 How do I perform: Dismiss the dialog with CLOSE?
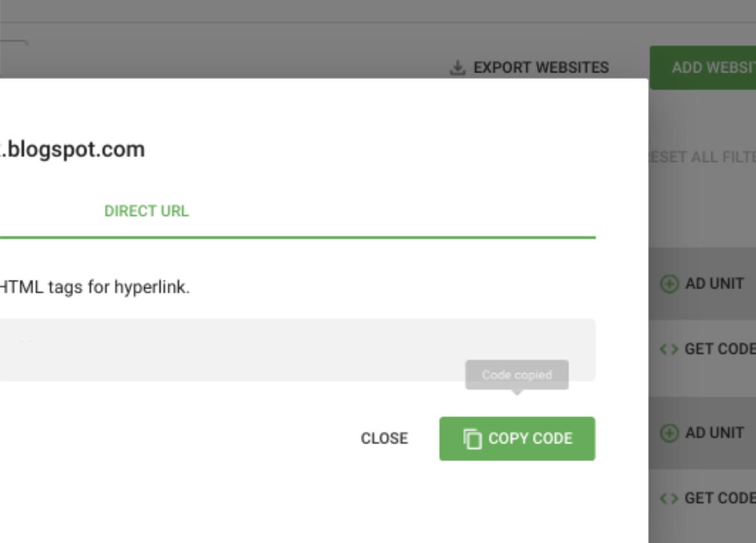coord(384,438)
